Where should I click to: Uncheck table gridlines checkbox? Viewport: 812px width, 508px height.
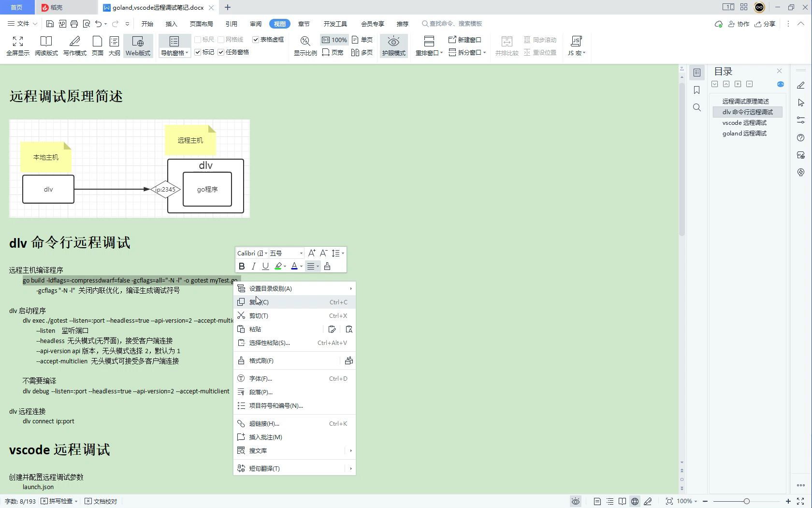coord(256,40)
